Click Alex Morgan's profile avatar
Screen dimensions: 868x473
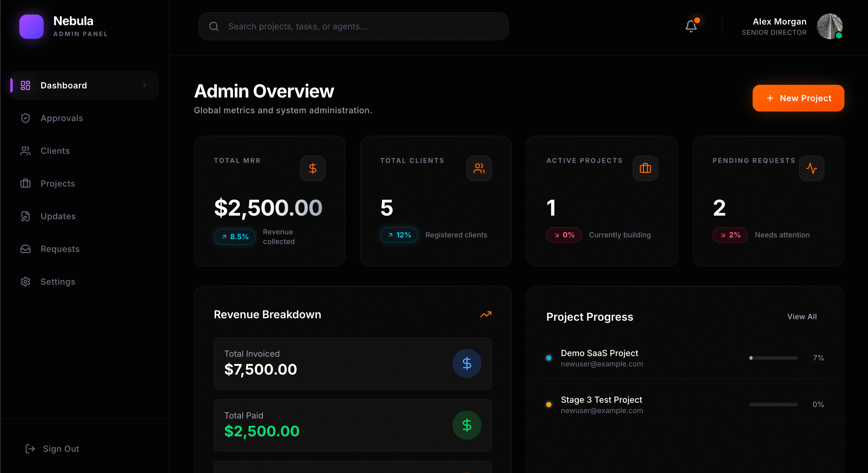(x=829, y=26)
